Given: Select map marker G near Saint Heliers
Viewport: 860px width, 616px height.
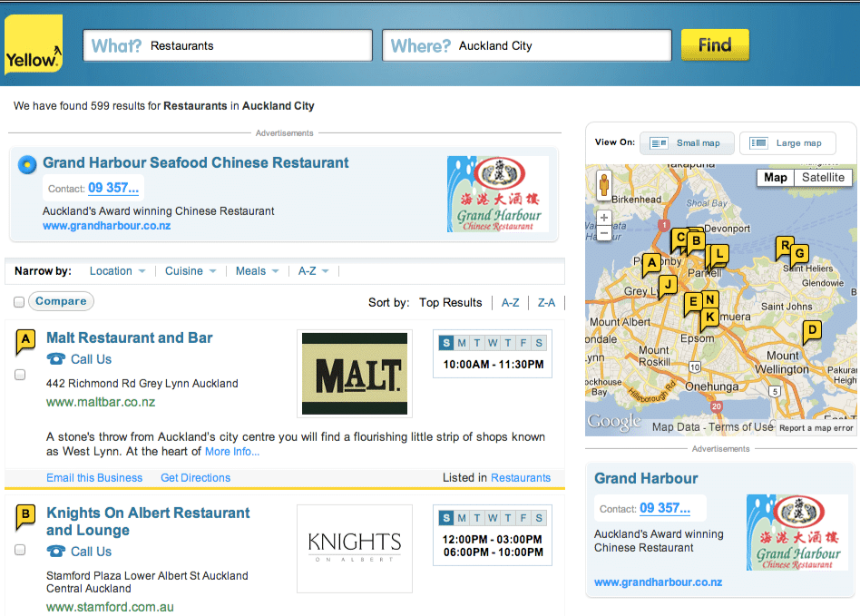Looking at the screenshot, I should (x=800, y=255).
